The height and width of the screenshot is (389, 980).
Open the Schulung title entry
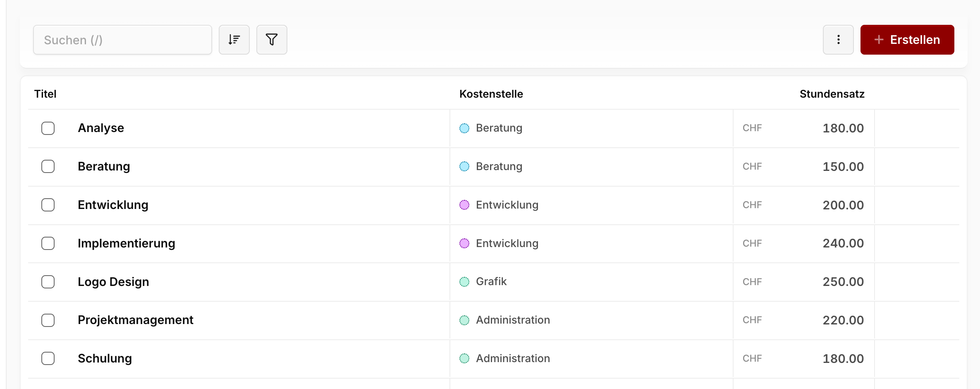coord(105,358)
